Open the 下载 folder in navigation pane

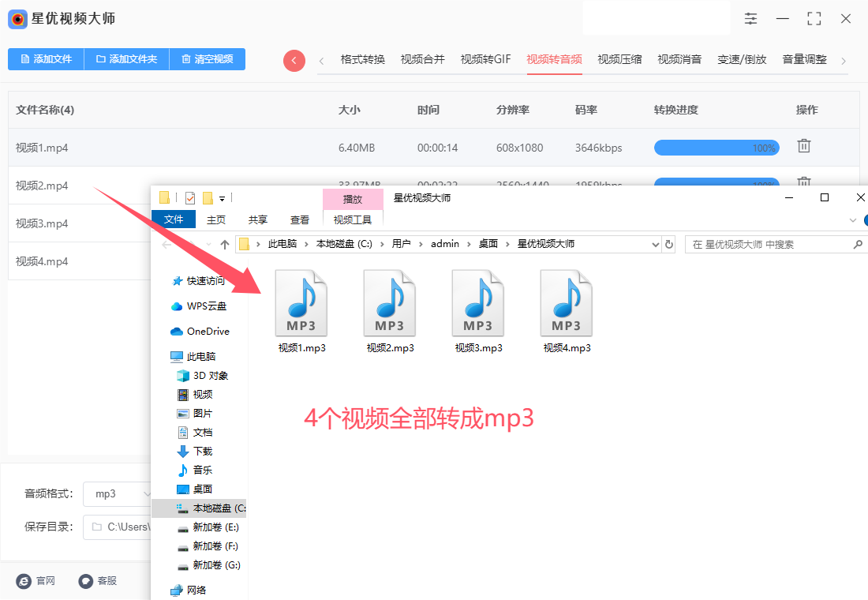(195, 451)
